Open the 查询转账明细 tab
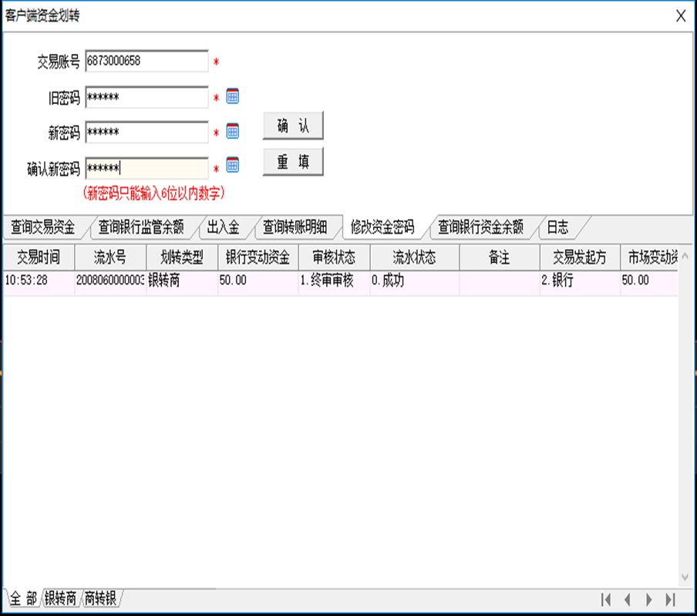Image resolution: width=697 pixels, height=616 pixels. click(295, 227)
